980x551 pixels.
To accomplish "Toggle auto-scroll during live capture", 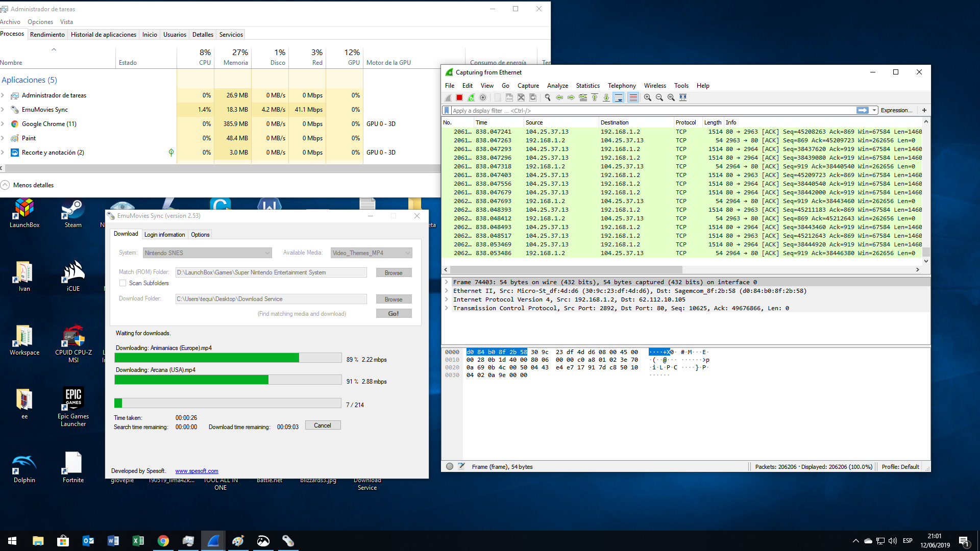I will (619, 97).
